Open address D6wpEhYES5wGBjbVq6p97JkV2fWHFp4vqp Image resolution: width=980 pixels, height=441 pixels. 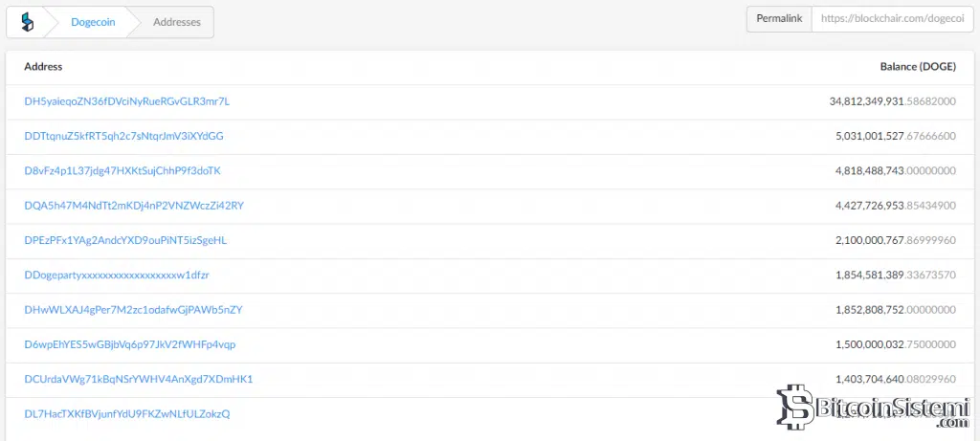pos(130,344)
